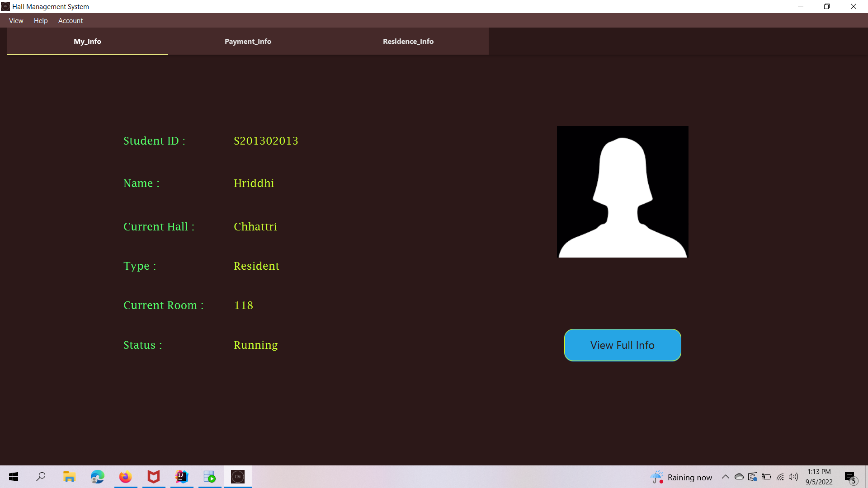Expand hidden icons in the system tray
This screenshot has width=868, height=488.
[x=725, y=477]
